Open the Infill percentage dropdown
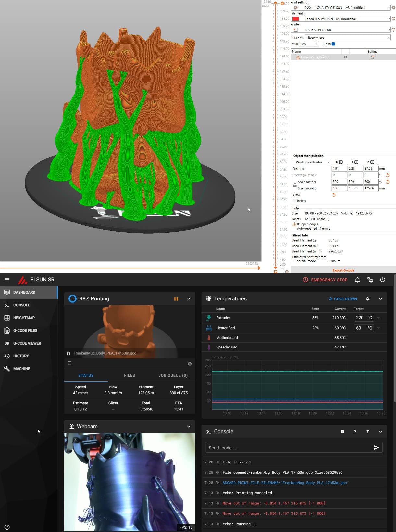Screen dimensions: 396x532 (x=309, y=44)
